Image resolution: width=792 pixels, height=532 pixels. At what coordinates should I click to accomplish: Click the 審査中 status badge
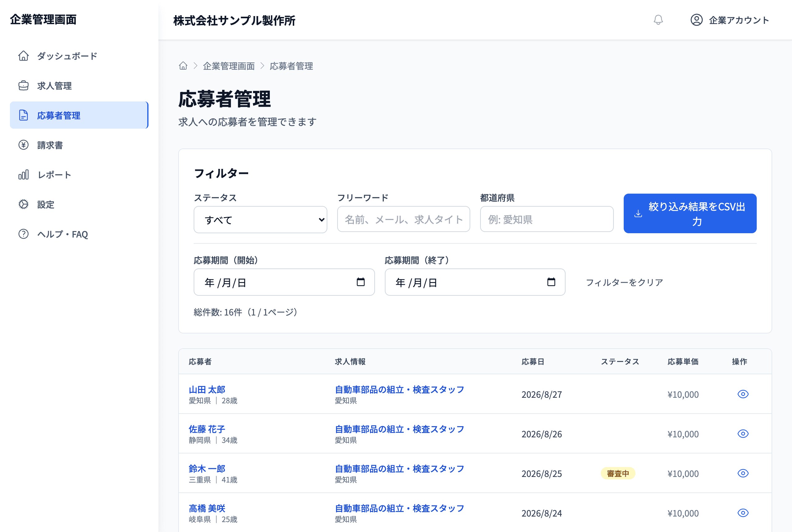618,473
